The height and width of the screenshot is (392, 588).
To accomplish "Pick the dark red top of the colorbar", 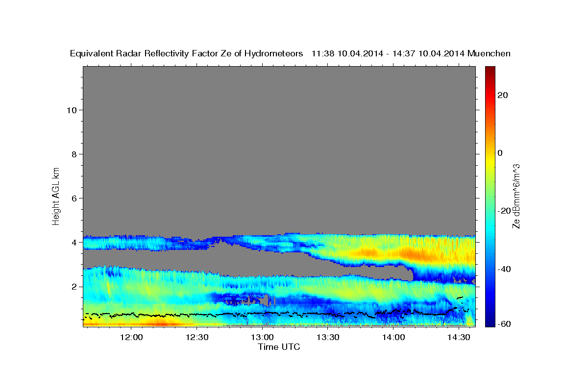I will point(490,70).
